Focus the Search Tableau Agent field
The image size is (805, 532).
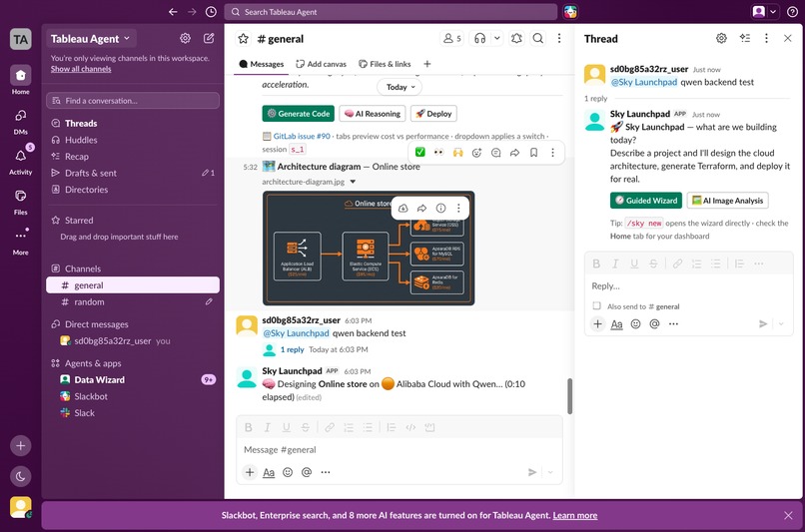391,12
